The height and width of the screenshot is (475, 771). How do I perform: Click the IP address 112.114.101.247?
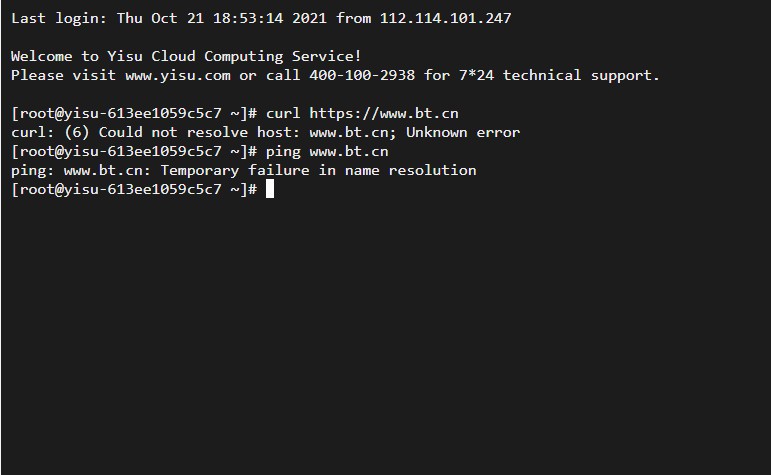tap(445, 18)
